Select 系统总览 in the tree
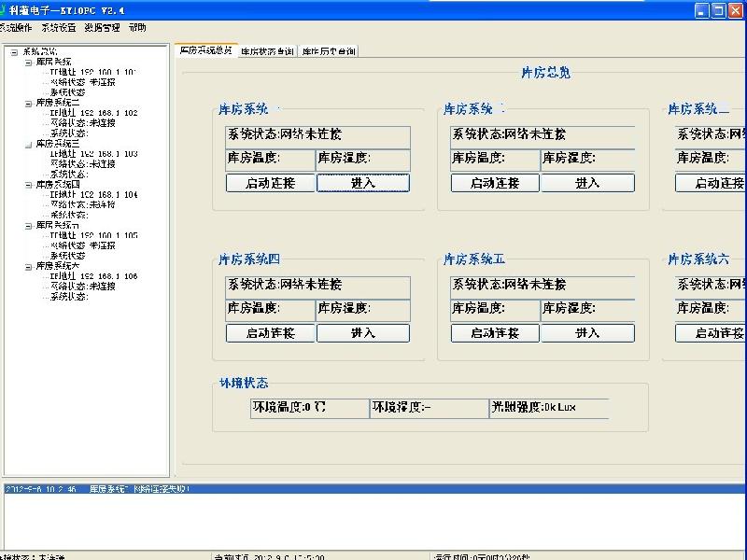Image resolution: width=747 pixels, height=560 pixels. click(x=40, y=51)
